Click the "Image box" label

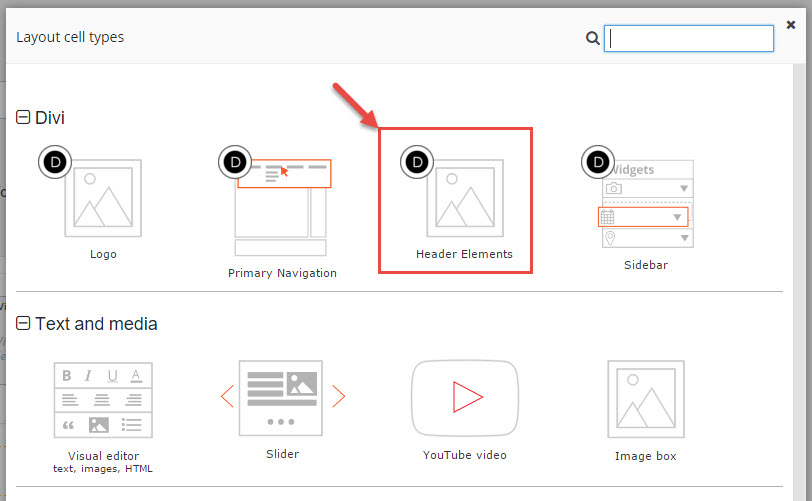click(646, 456)
